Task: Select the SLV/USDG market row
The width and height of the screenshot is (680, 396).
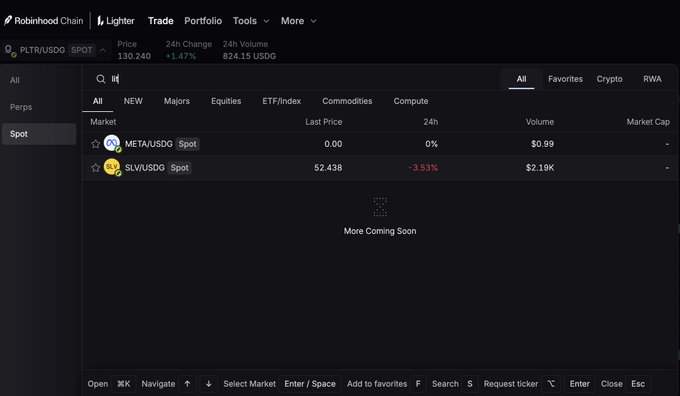Action: (380, 167)
